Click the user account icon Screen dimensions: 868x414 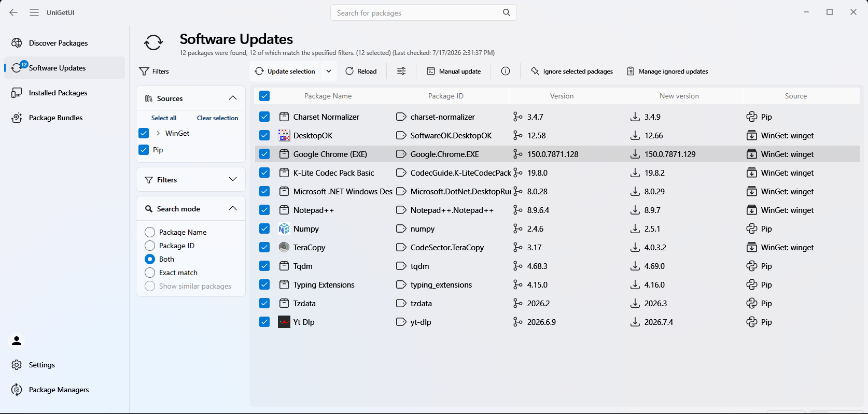[x=17, y=340]
